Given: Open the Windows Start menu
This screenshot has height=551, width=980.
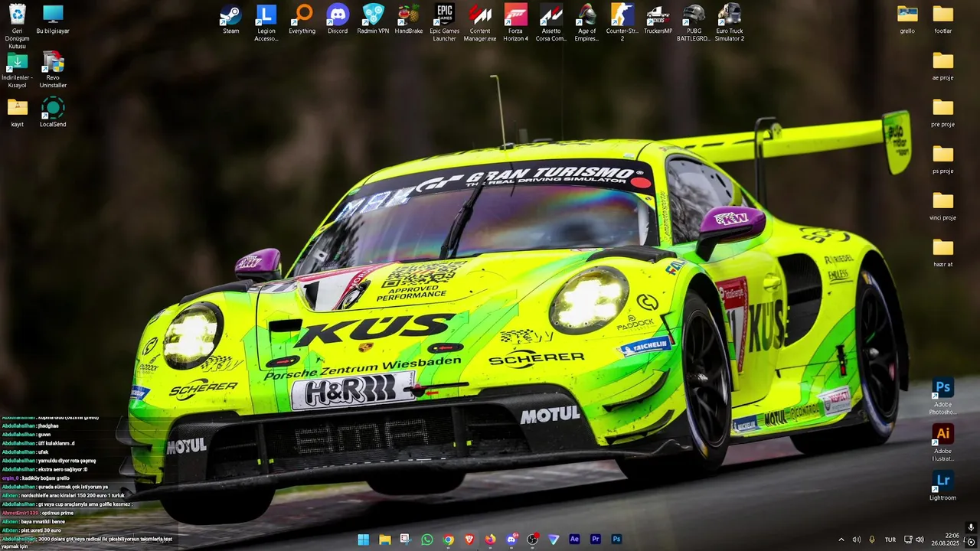Looking at the screenshot, I should tap(364, 540).
